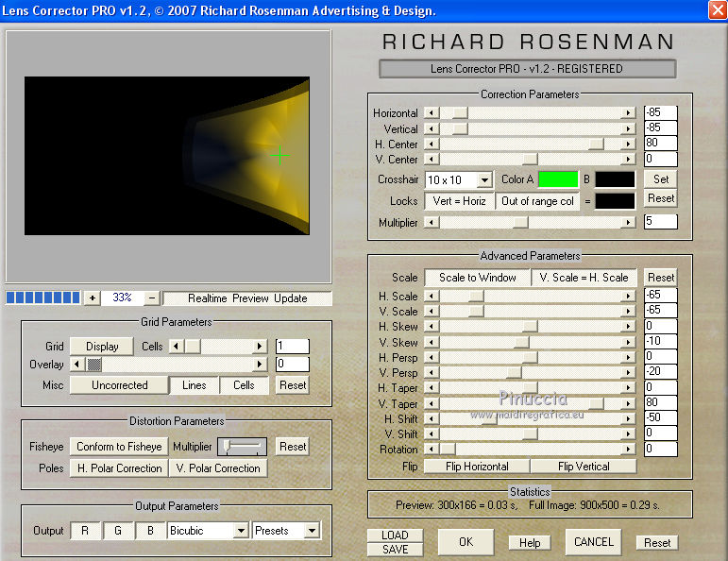Click the green Color A swatch
728x561 pixels.
pyautogui.click(x=557, y=179)
